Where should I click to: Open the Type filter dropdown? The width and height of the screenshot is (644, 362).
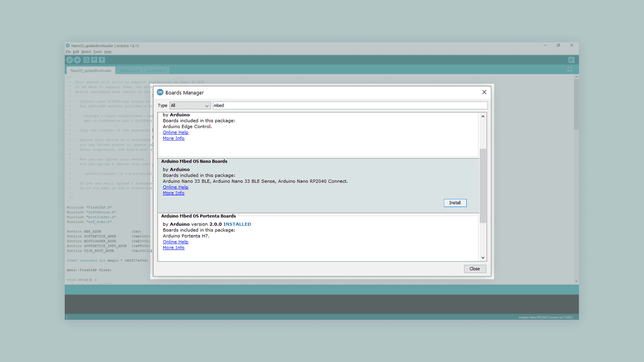(x=190, y=106)
